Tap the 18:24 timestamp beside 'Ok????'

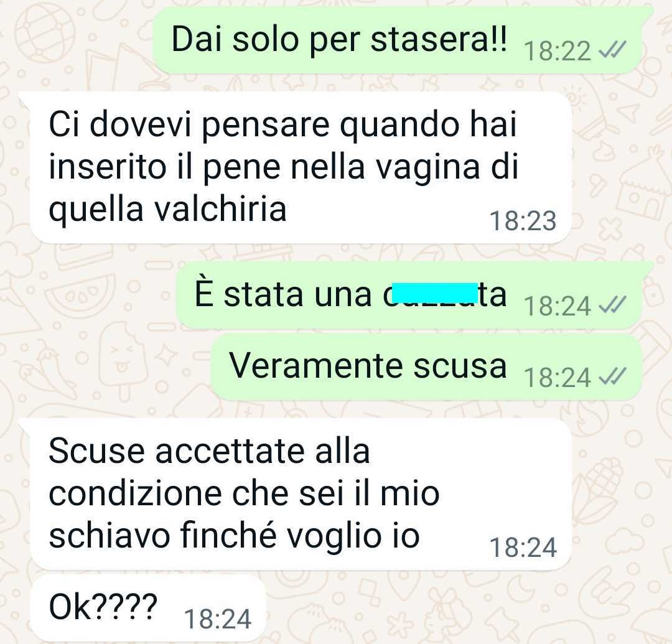[217, 619]
